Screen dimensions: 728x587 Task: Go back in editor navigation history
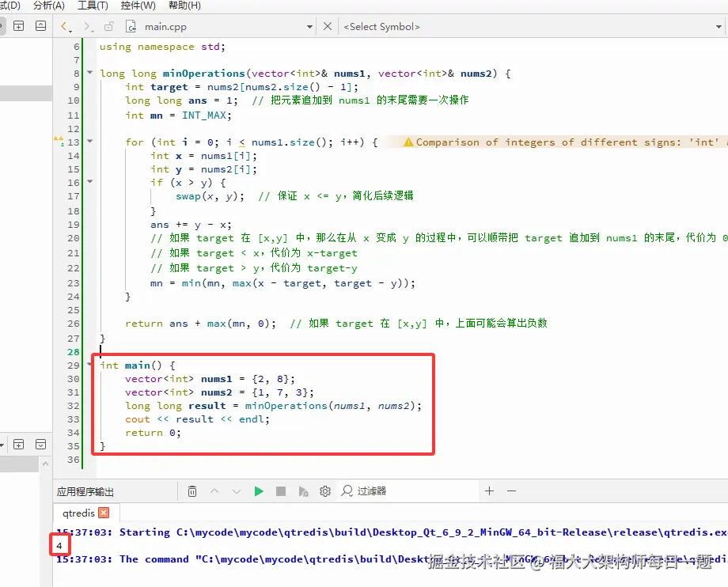coord(66,26)
